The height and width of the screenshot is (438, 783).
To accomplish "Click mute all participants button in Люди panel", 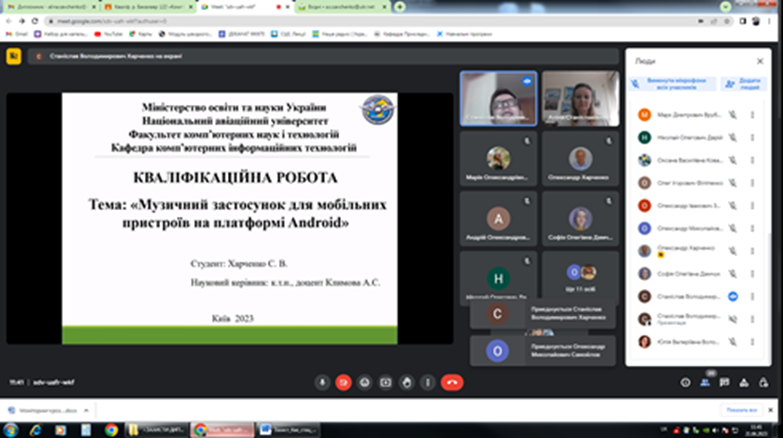I will click(672, 84).
